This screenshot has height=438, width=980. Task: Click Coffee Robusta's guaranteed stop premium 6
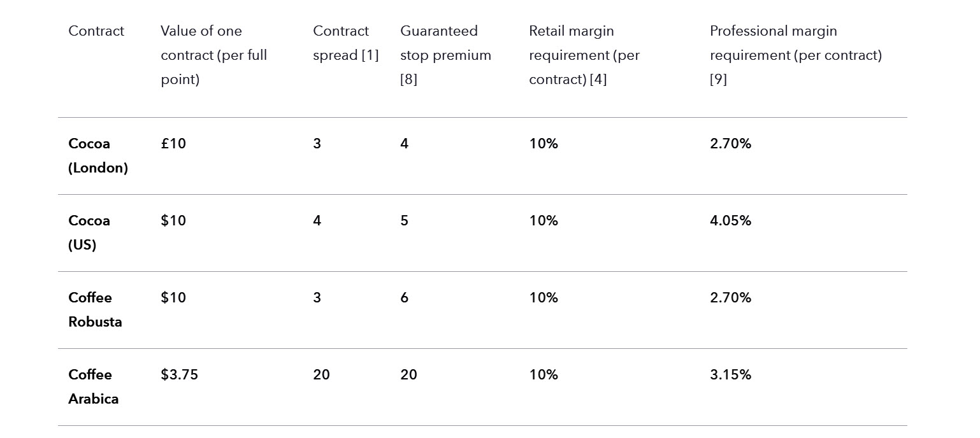404,298
